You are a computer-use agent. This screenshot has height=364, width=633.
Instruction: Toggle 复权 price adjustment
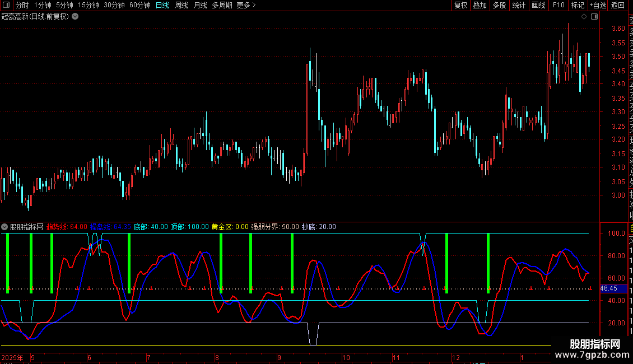tap(460, 5)
